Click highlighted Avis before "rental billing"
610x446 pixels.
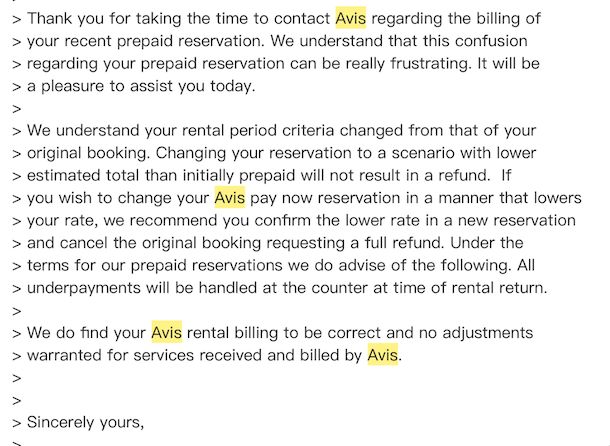tap(166, 331)
